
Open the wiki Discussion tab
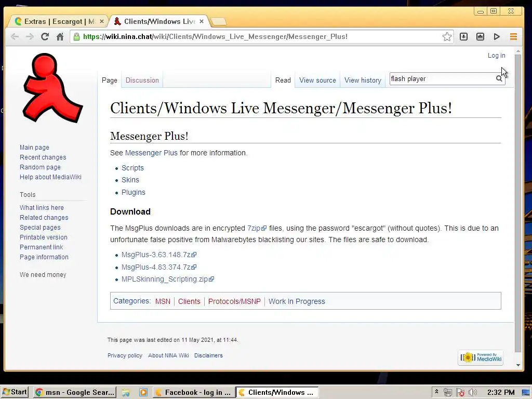click(142, 81)
